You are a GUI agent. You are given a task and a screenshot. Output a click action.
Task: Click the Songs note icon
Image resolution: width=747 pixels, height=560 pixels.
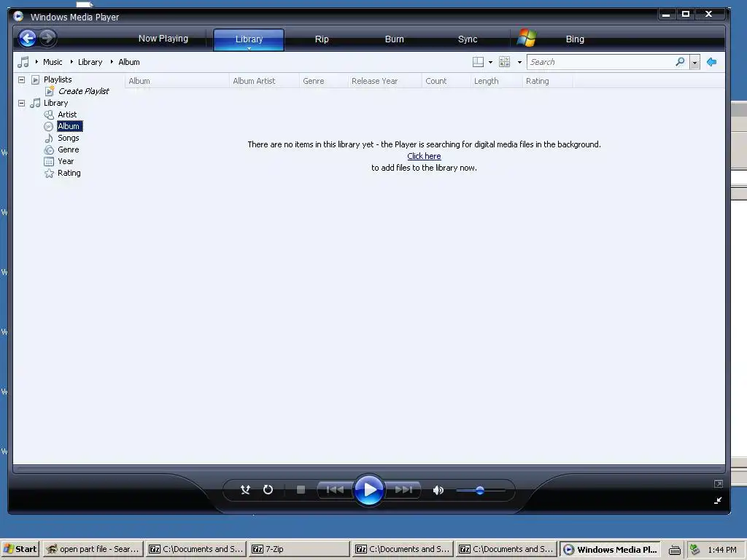[49, 138]
